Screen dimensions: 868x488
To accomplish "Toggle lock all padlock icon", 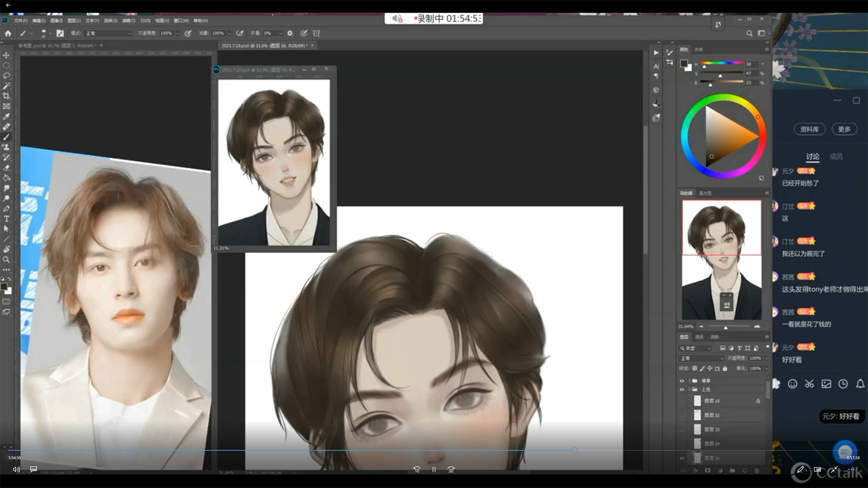I will pyautogui.click(x=725, y=368).
